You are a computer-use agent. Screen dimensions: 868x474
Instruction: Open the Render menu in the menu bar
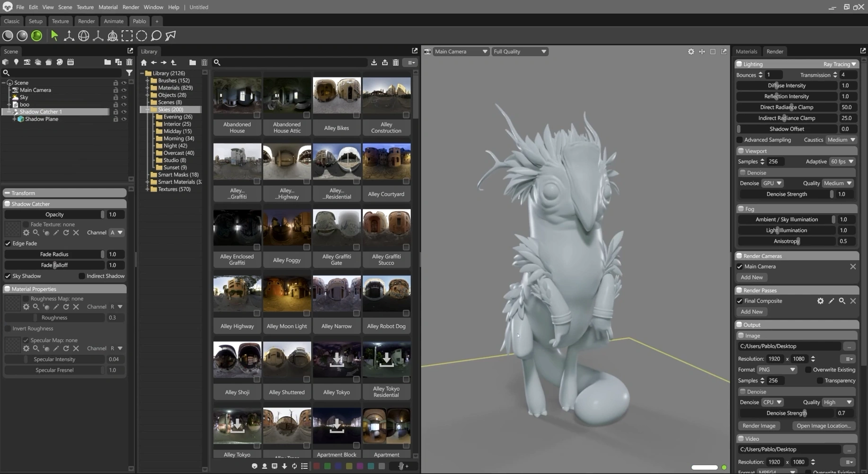131,7
